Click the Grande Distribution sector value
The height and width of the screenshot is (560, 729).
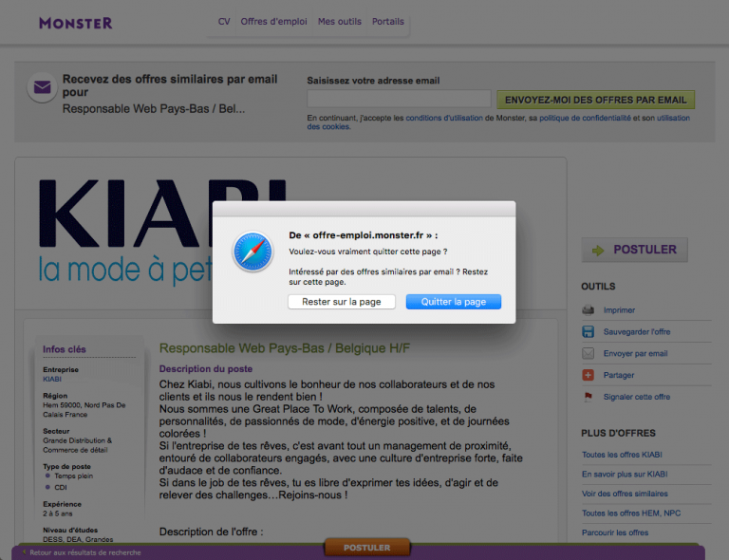78,445
